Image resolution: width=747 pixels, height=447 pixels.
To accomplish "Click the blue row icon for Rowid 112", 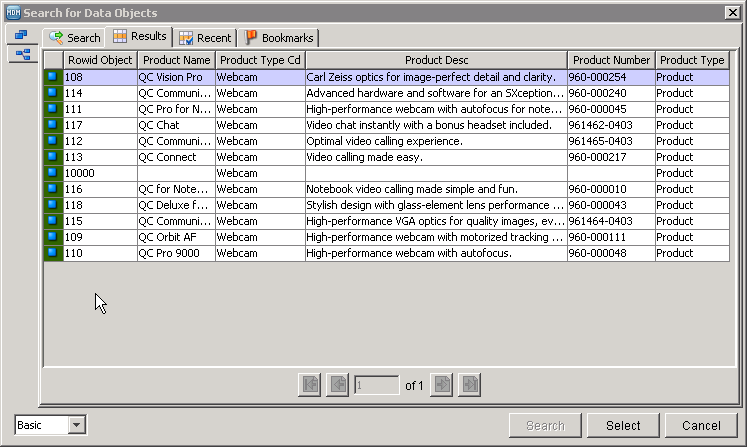I will (53, 141).
